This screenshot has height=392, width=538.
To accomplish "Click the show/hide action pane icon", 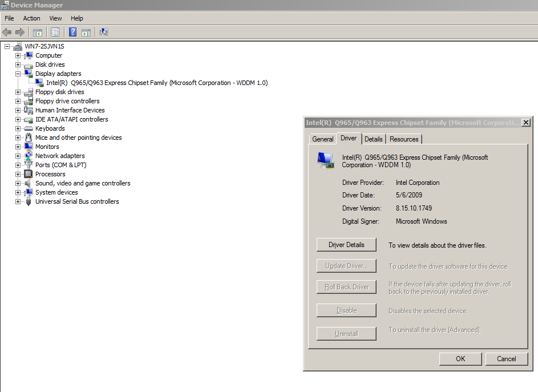I will pyautogui.click(x=86, y=33).
